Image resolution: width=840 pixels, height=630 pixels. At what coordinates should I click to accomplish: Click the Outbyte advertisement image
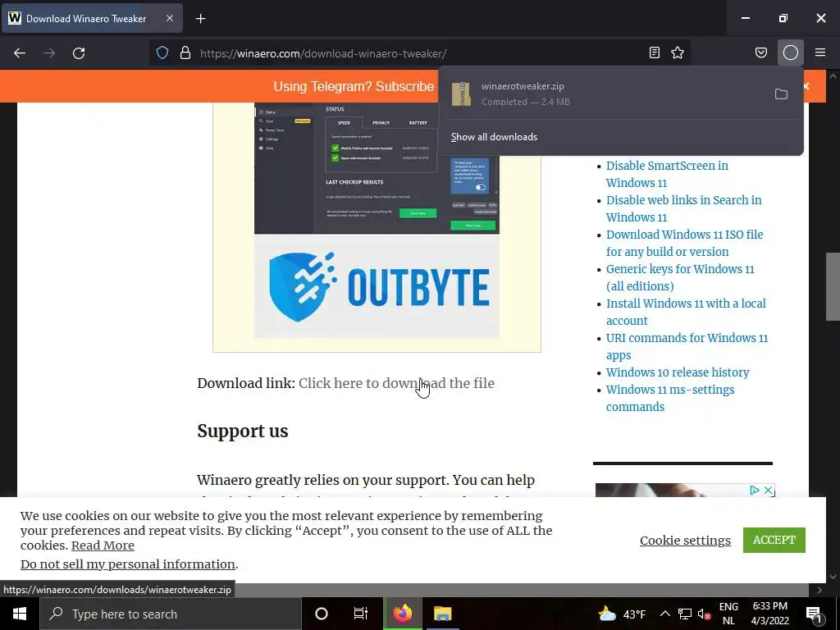tap(377, 221)
